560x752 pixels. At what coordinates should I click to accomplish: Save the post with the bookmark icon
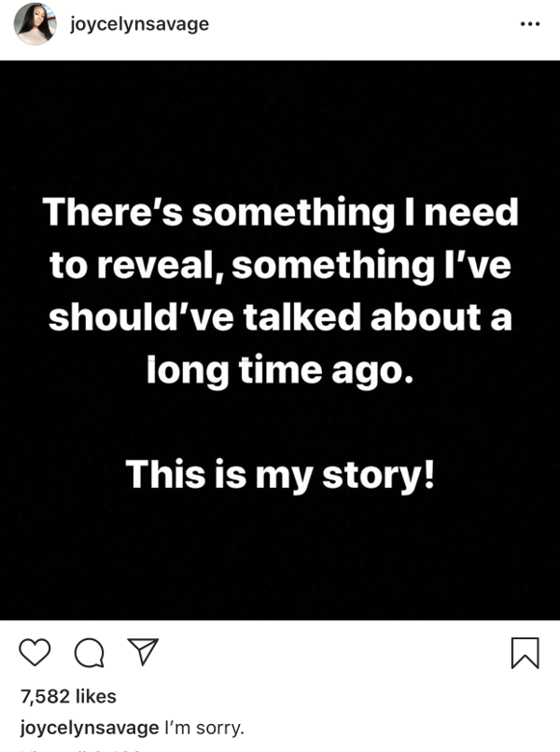click(x=525, y=653)
